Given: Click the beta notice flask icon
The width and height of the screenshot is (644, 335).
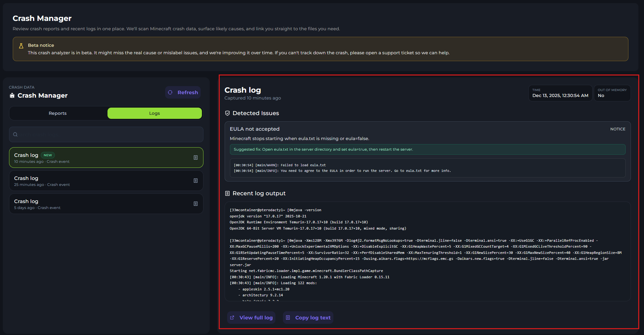Looking at the screenshot, I should click(21, 46).
